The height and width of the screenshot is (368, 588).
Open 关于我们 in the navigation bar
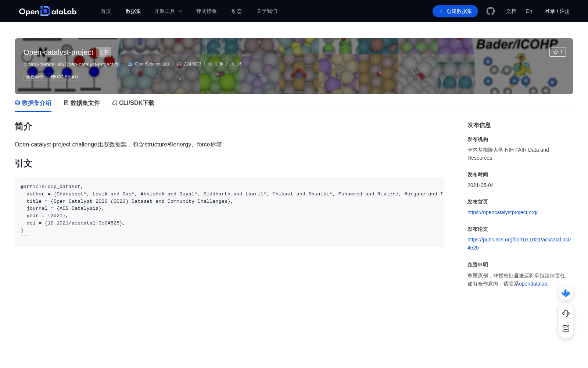click(x=267, y=11)
